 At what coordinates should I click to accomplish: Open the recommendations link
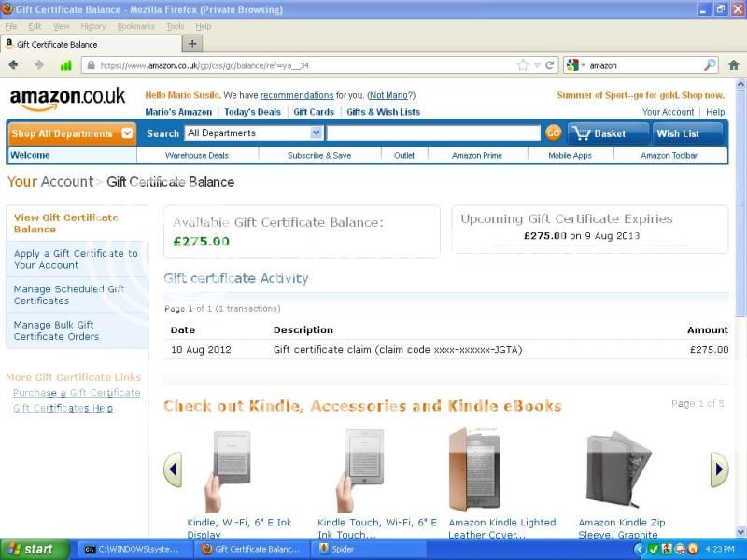click(x=297, y=95)
